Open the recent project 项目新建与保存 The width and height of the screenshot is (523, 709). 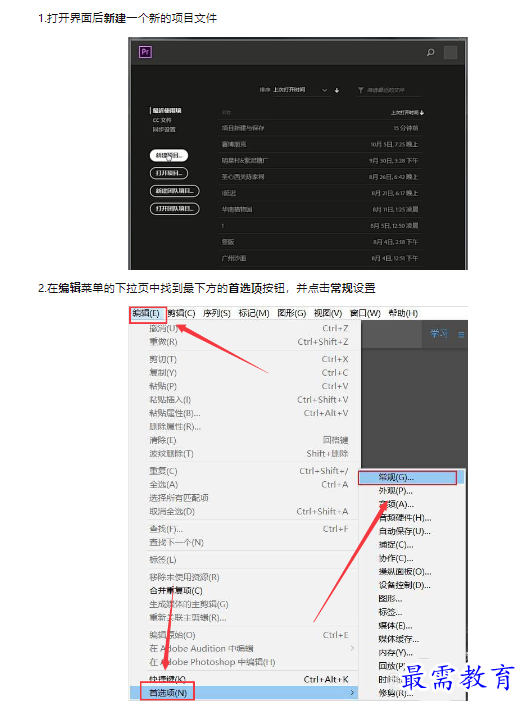(320, 128)
